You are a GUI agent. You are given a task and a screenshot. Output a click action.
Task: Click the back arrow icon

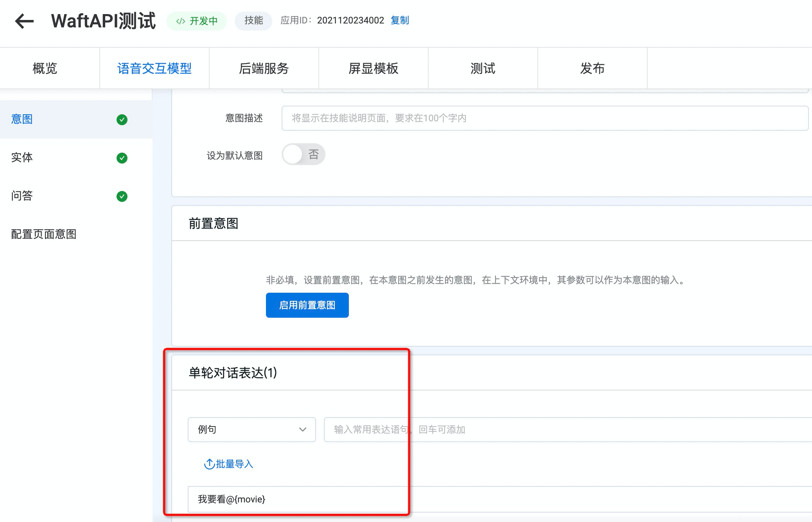click(x=24, y=21)
